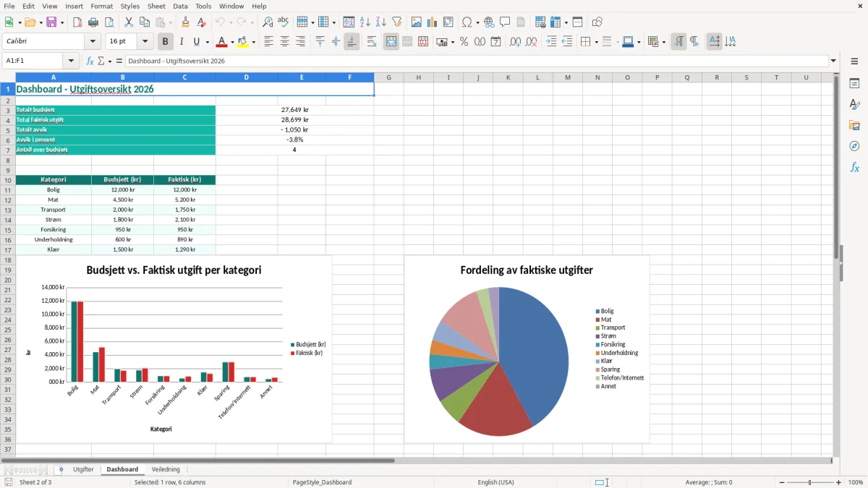Click the Select Function sigma button
Image resolution: width=868 pixels, height=488 pixels.
[101, 61]
